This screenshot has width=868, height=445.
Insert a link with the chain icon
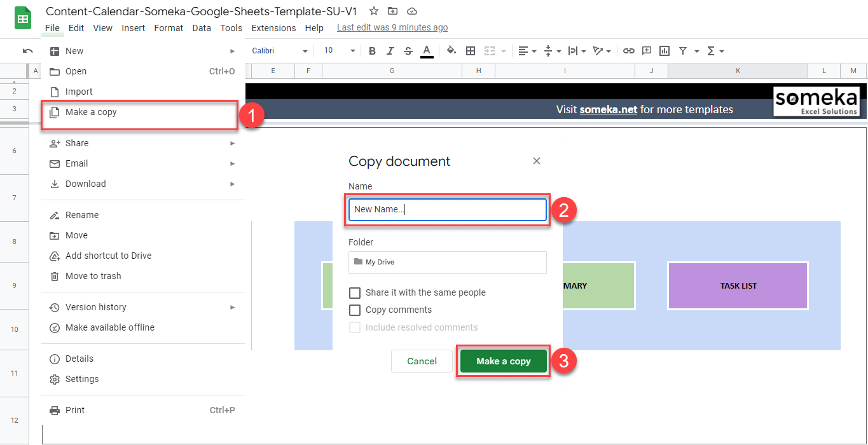628,51
